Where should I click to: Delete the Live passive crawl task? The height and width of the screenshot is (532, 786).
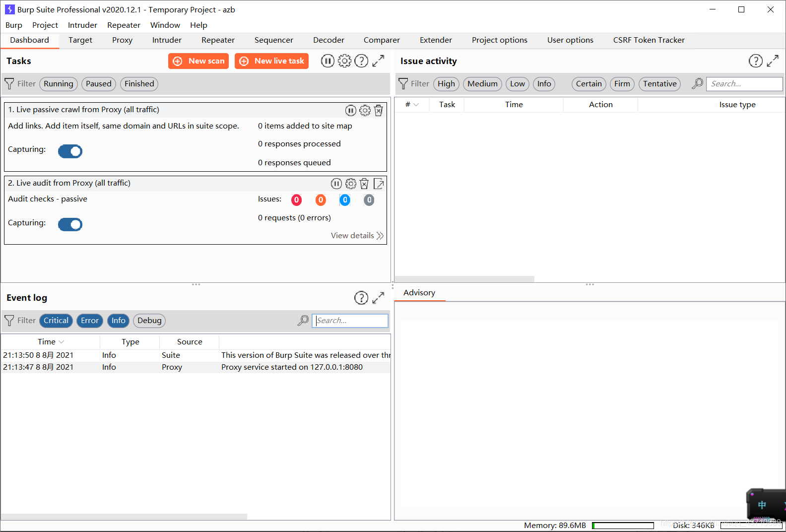point(379,110)
